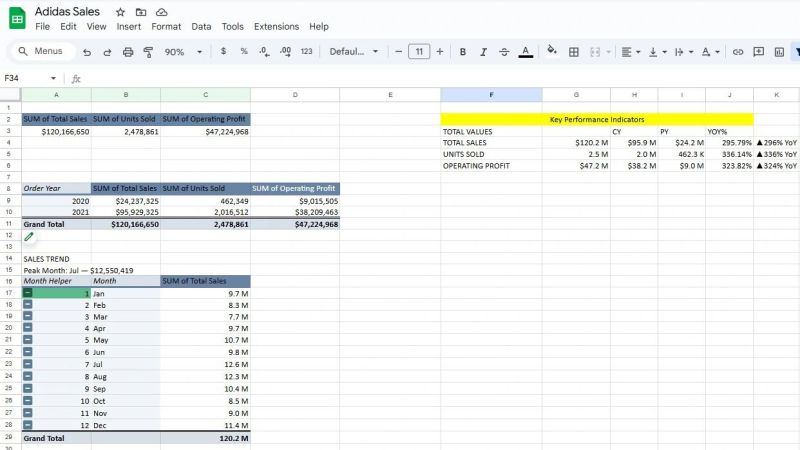Open the Insert menu
Screen dimensions: 800x450
(129, 27)
